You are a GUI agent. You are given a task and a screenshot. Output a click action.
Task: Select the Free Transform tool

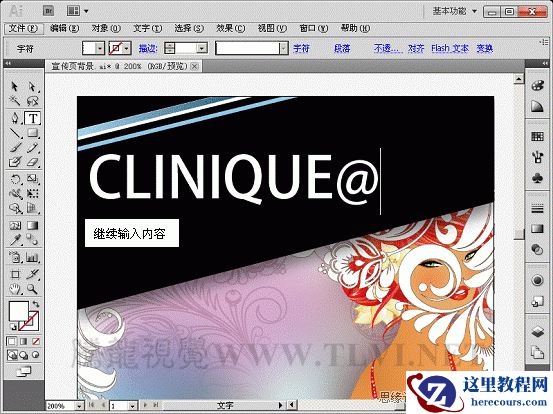pos(32,194)
